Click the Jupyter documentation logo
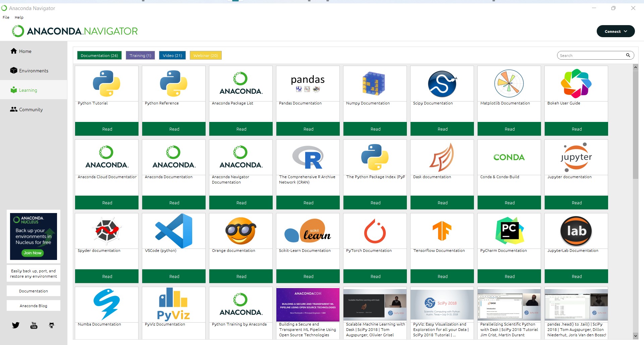This screenshot has width=644, height=345. [576, 157]
